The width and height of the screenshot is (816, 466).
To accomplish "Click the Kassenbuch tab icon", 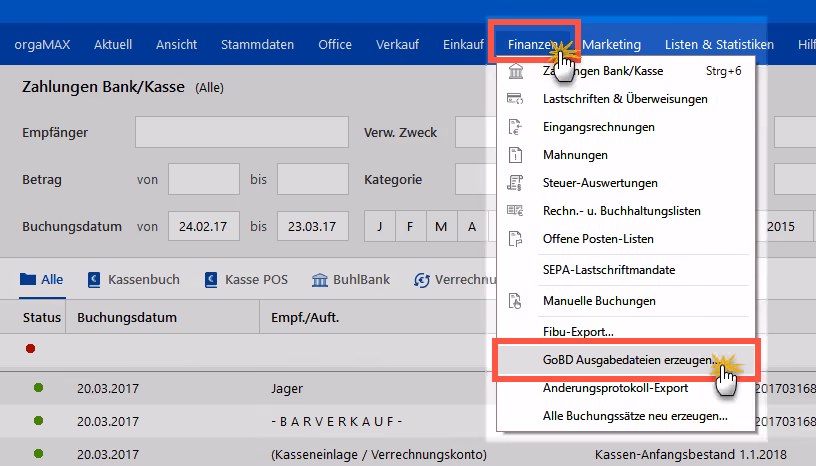I will (x=94, y=280).
